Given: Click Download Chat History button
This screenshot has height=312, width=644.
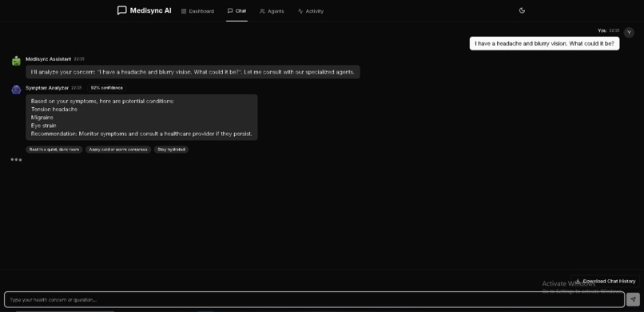Looking at the screenshot, I should coord(605,281).
